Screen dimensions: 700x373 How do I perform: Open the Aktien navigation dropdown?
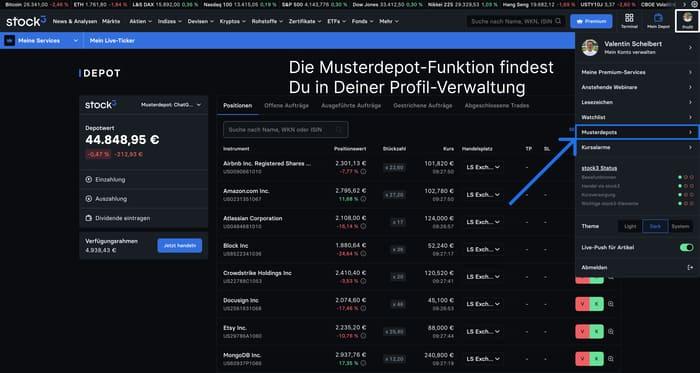point(141,21)
